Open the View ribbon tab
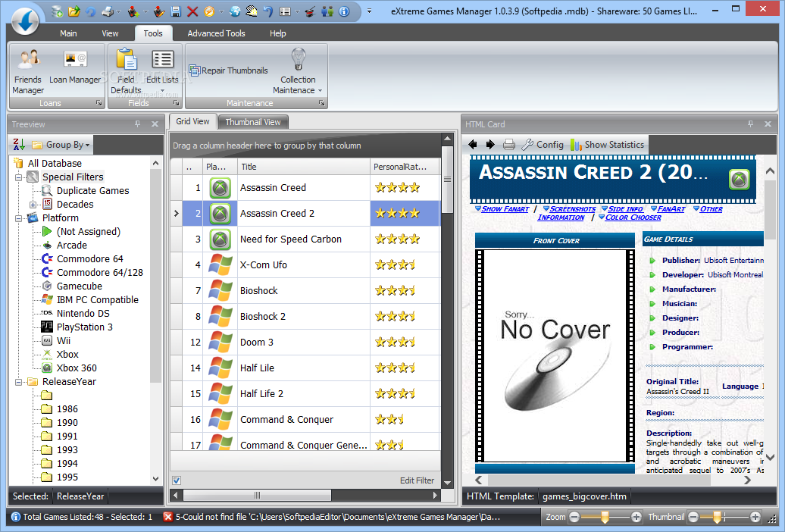785x532 pixels. (110, 33)
